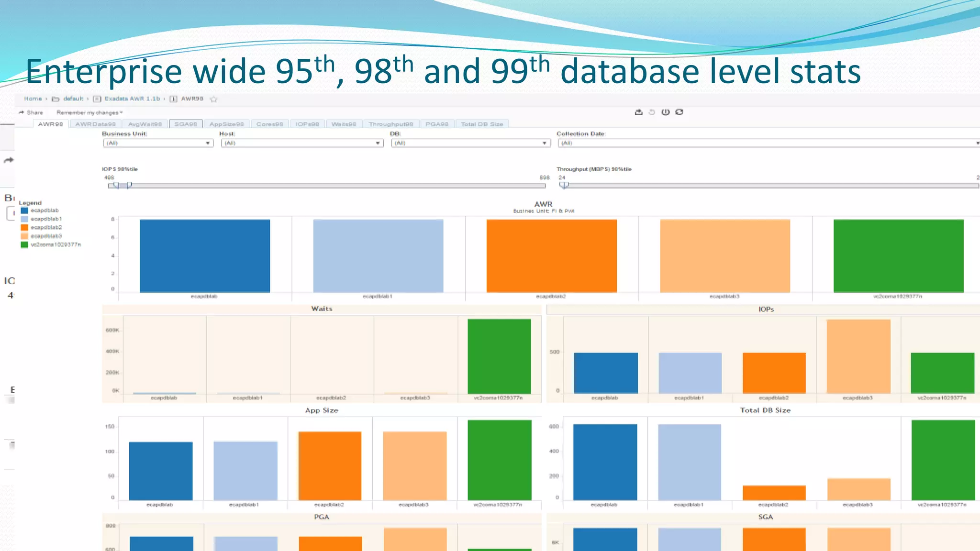Click ecapdblab1 light blue legend swatch
Screen dimensions: 980x551
point(24,219)
